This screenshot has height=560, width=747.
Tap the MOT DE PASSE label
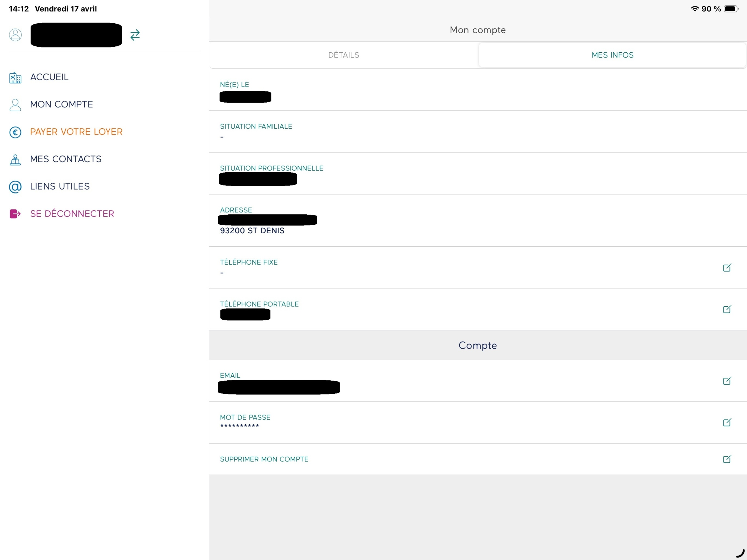pos(245,418)
